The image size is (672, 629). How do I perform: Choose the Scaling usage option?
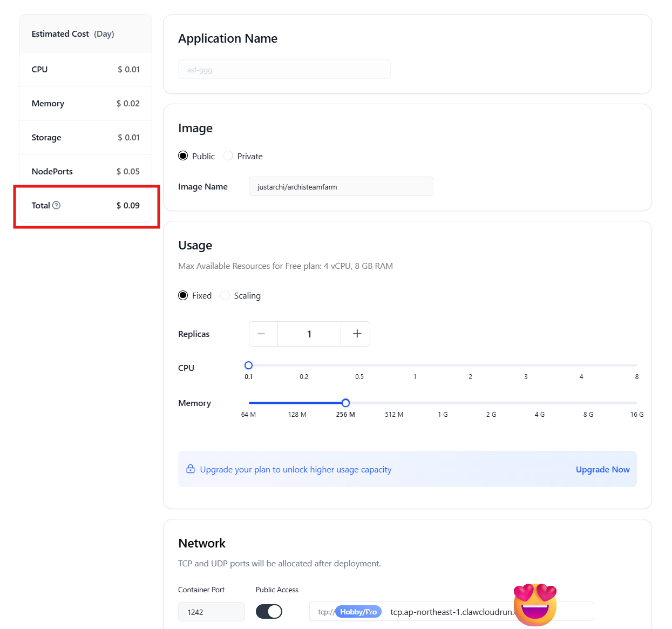tap(225, 295)
